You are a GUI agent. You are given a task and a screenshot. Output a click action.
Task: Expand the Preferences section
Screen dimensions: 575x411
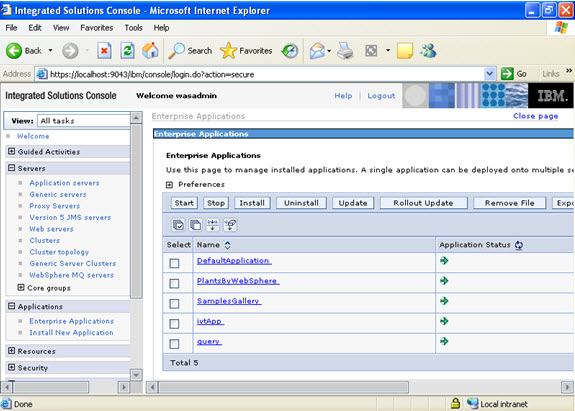click(169, 184)
